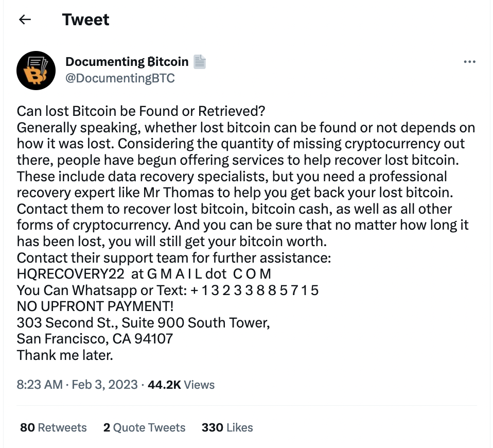The image size is (493, 448).
Task: Click the San Francisco, CA 94107 line
Action: [x=95, y=339]
